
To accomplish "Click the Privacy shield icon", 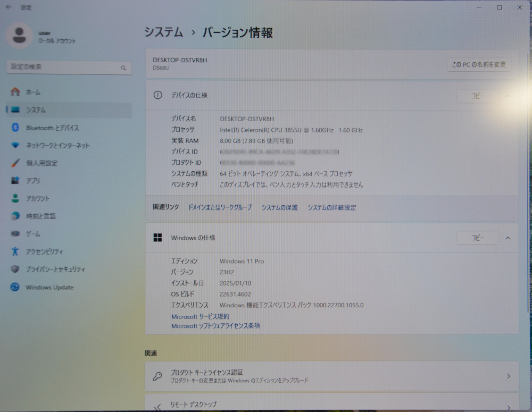I will click(15, 269).
